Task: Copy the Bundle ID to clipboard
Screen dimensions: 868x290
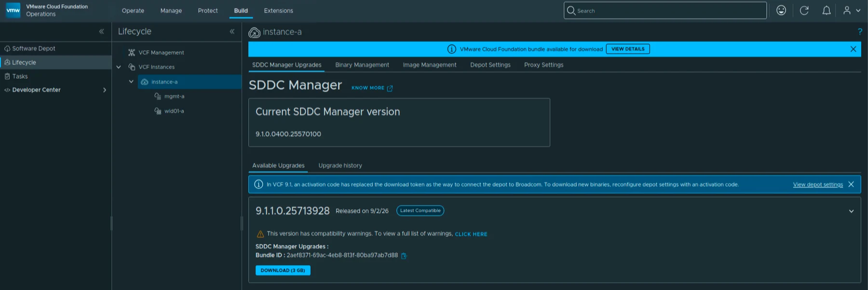Action: [404, 256]
